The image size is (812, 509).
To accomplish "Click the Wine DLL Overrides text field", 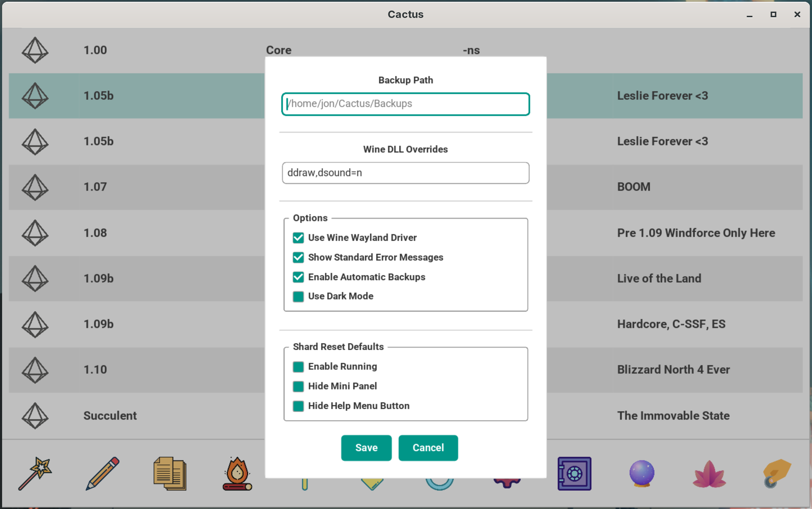I will tap(406, 173).
